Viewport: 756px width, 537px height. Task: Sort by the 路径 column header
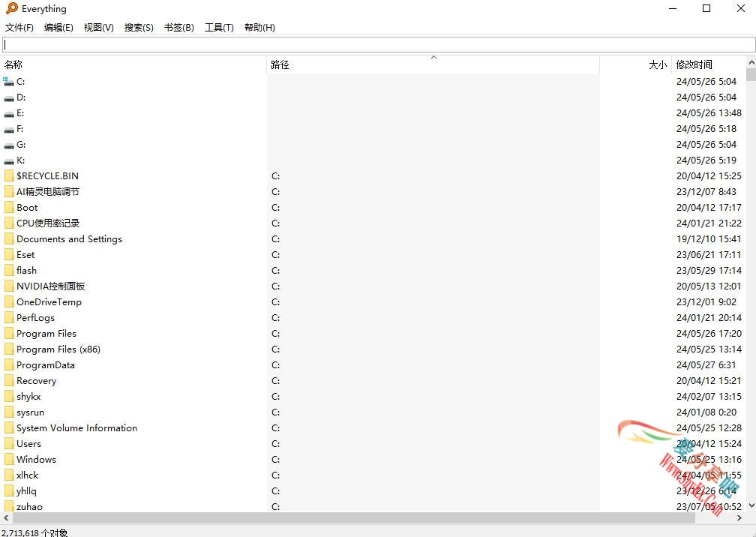pos(433,64)
